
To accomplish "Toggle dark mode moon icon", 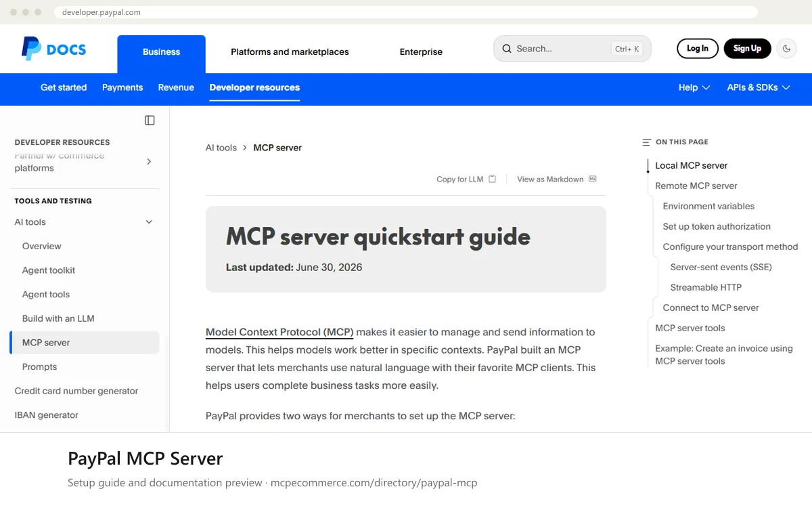I will tap(786, 48).
